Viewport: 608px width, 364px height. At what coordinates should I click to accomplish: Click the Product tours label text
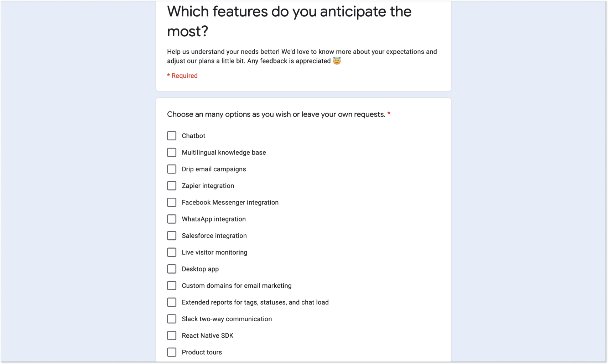tap(202, 352)
